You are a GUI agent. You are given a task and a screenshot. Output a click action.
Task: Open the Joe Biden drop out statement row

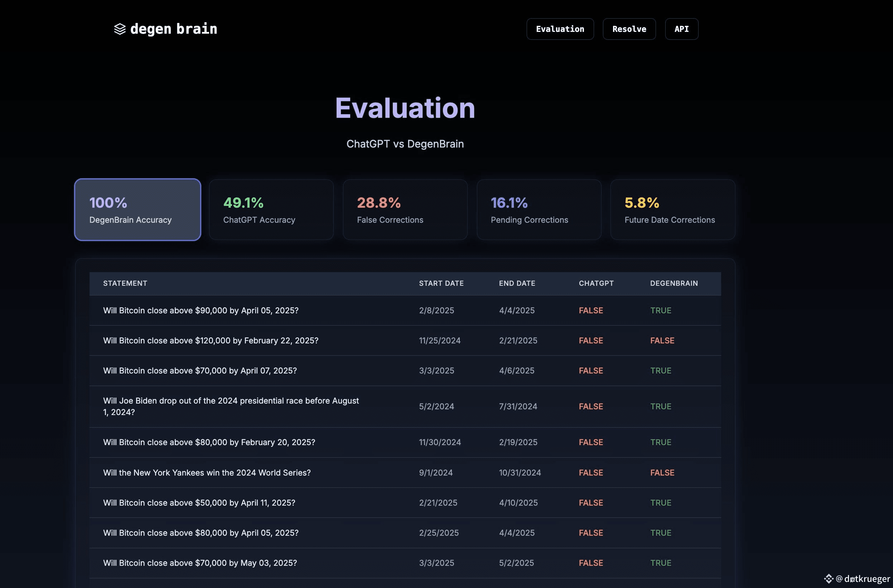click(405, 406)
